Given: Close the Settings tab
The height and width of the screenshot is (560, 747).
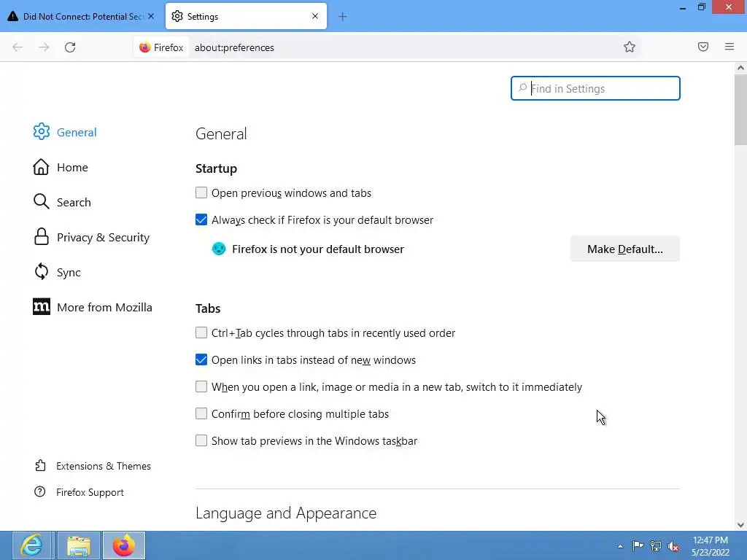Looking at the screenshot, I should (315, 16).
